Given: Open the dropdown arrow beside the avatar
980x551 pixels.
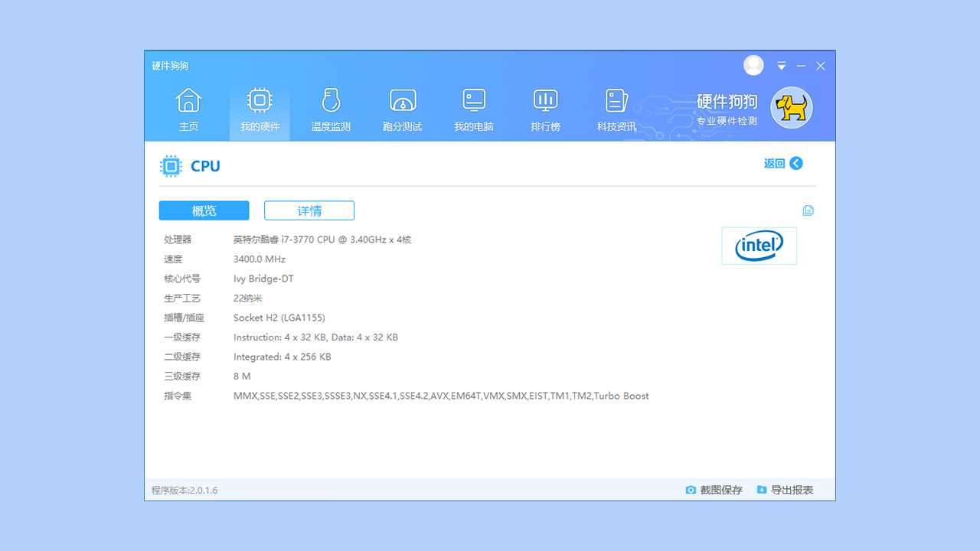Looking at the screenshot, I should [781, 66].
